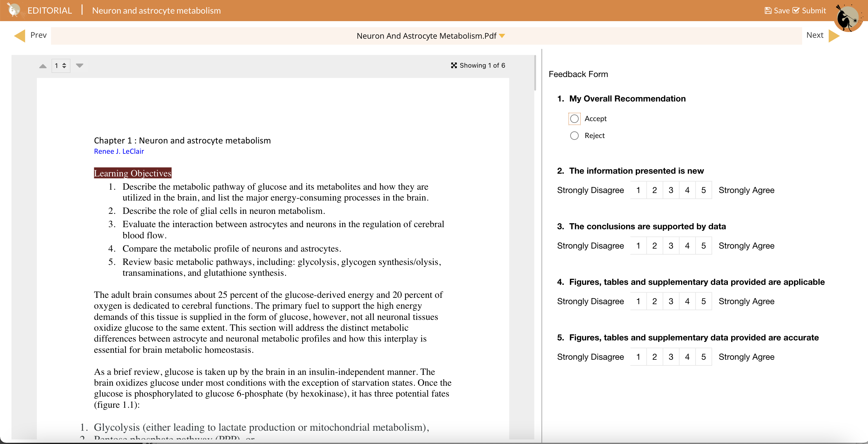Click the Next right arrow icon
Screen dimensions: 868x444
pos(834,36)
